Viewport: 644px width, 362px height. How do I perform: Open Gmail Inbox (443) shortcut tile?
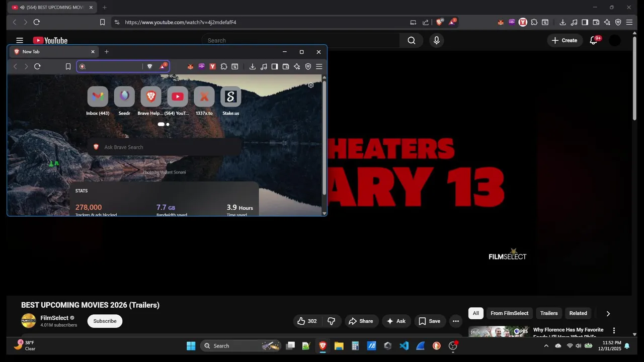[98, 101]
